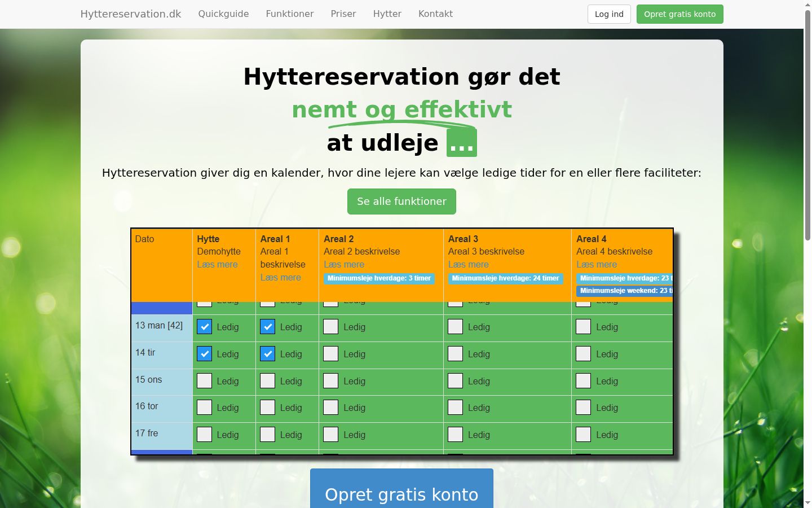
Task: Check Areal 1 checkbox for 16 tor
Action: point(268,408)
